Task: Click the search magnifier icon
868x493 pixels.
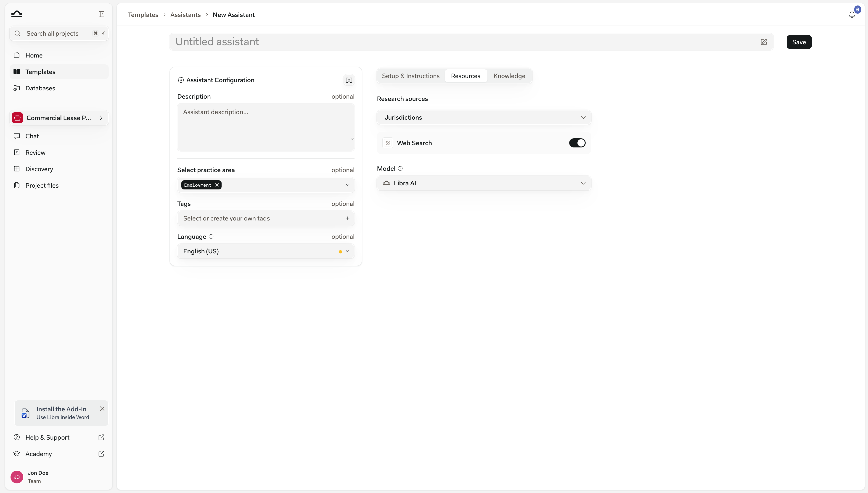Action: tap(17, 33)
